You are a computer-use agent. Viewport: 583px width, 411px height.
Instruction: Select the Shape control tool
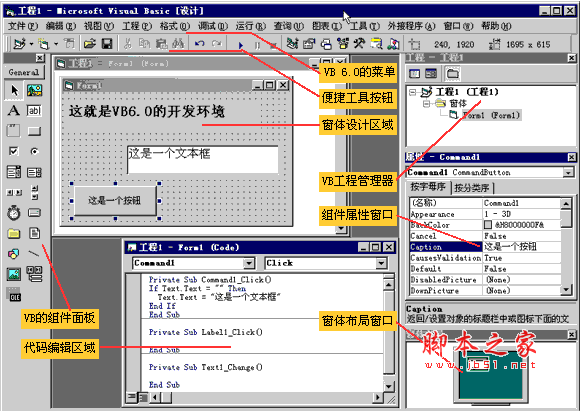coord(14,254)
